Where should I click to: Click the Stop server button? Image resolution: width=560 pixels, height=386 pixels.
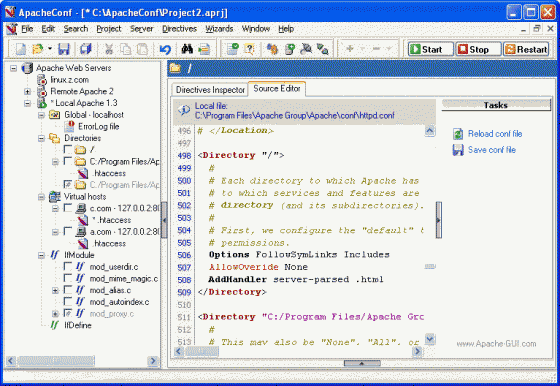pyautogui.click(x=479, y=49)
